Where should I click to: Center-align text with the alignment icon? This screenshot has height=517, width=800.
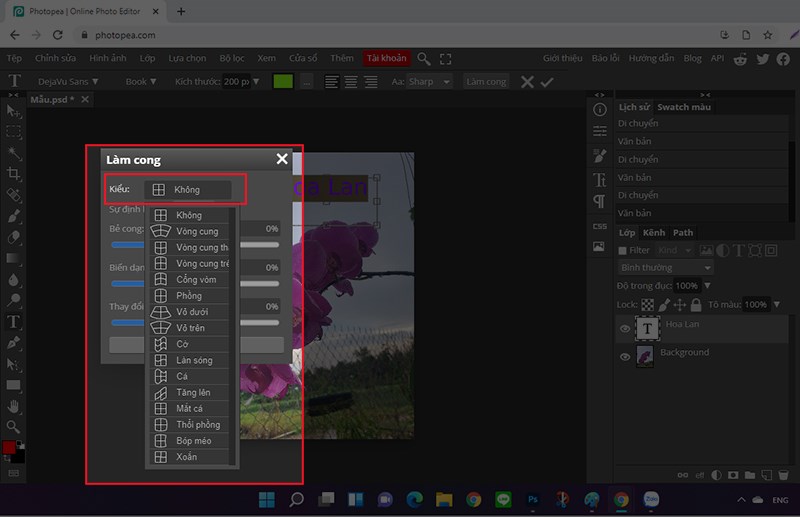pyautogui.click(x=350, y=81)
